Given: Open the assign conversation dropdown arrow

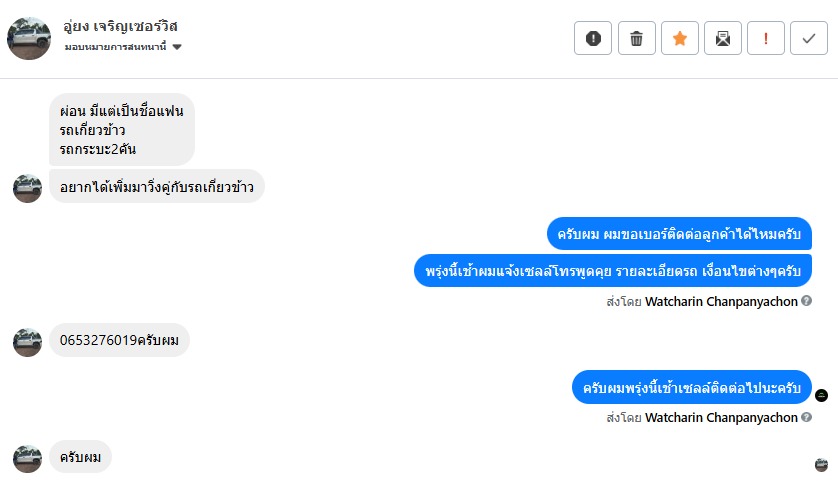Looking at the screenshot, I should click(177, 47).
